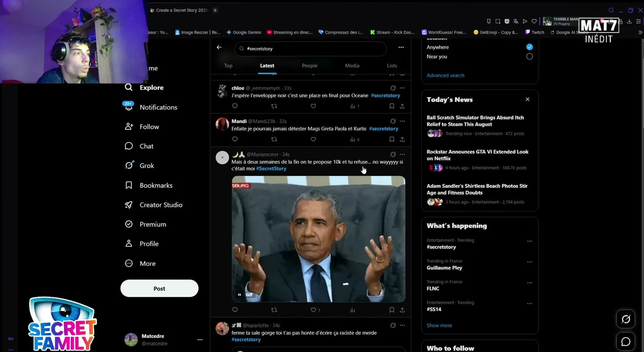Open more options for Mandi's tweet
The width and height of the screenshot is (644, 352).
click(402, 121)
